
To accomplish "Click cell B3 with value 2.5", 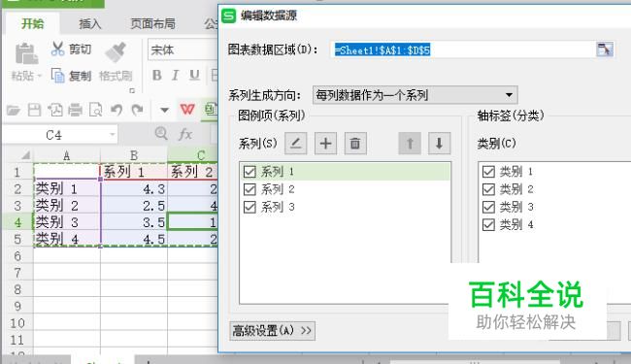I will click(x=134, y=206).
